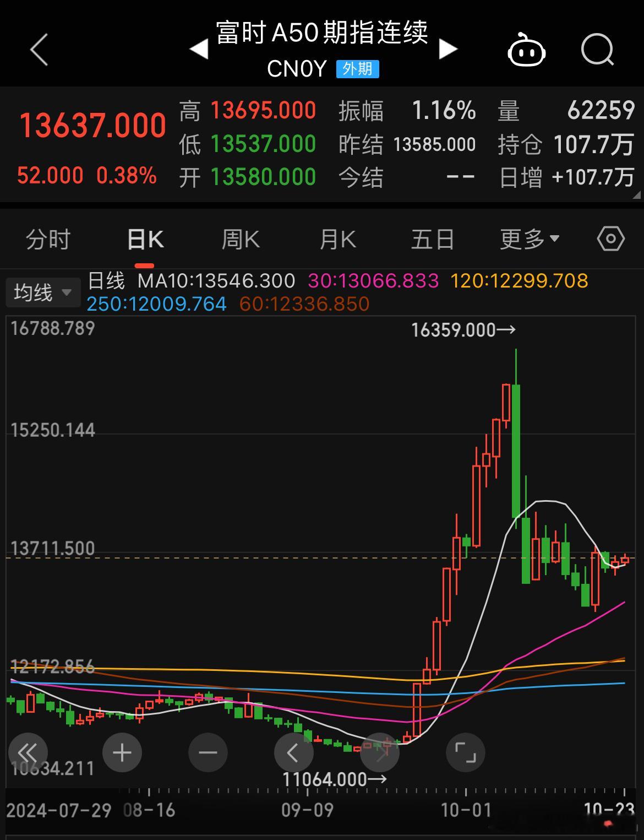Tap the open value 13580.000
This screenshot has height=840, width=644.
pos(263,177)
